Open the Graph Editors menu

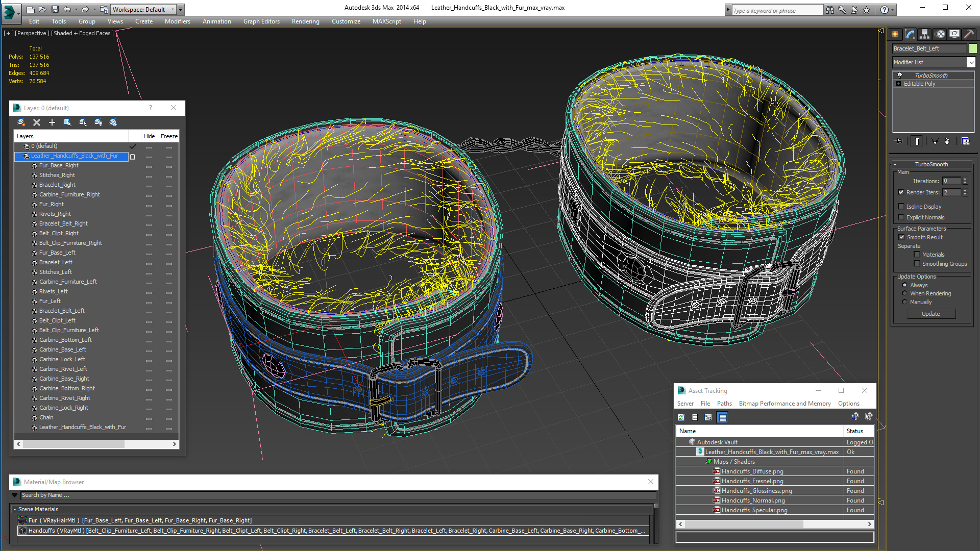tap(261, 21)
